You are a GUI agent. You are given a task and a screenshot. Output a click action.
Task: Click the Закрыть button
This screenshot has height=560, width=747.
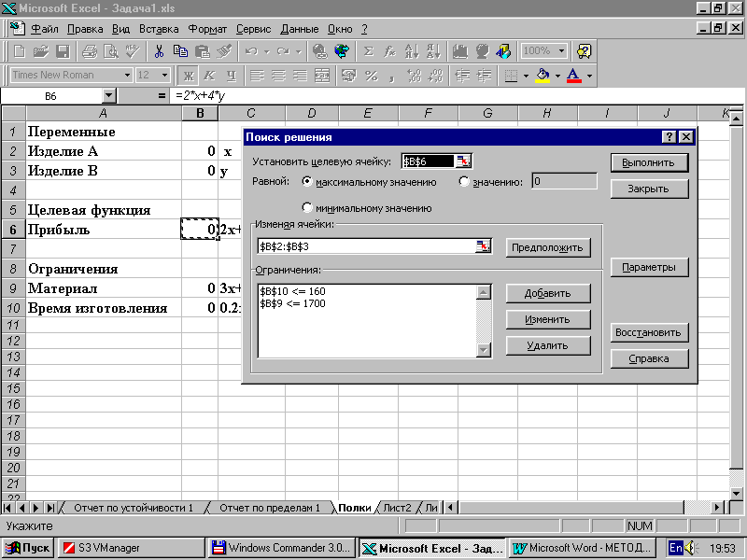(649, 189)
